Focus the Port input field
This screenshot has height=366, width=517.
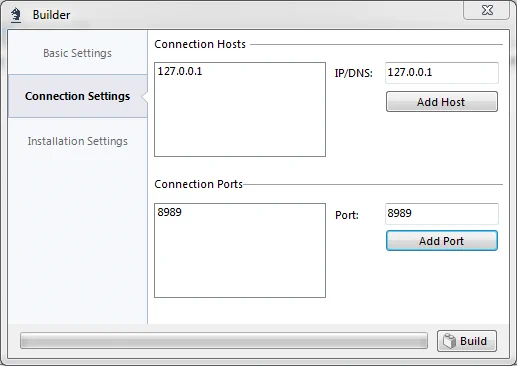pos(442,213)
